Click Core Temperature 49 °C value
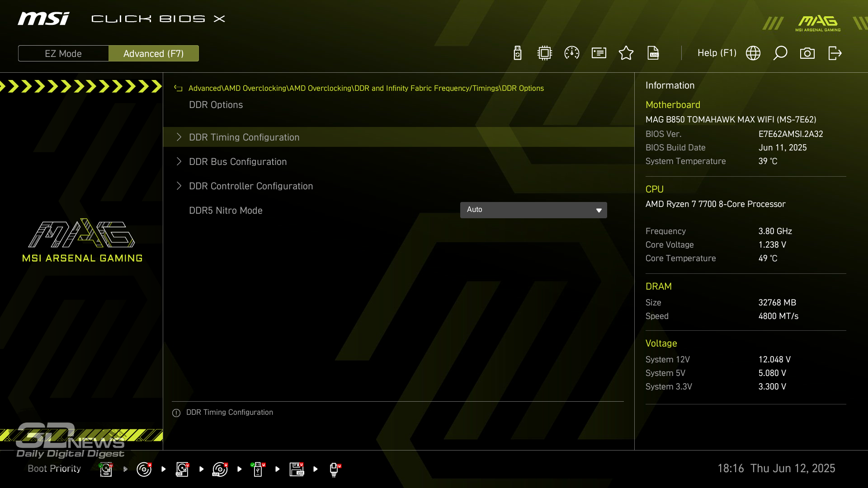Image resolution: width=868 pixels, height=488 pixels. [x=768, y=258]
